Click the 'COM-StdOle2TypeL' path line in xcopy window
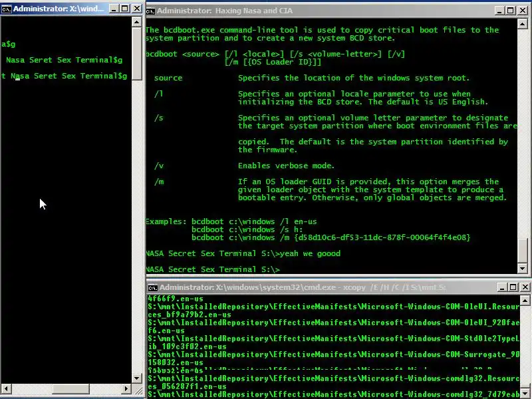 click(x=334, y=338)
